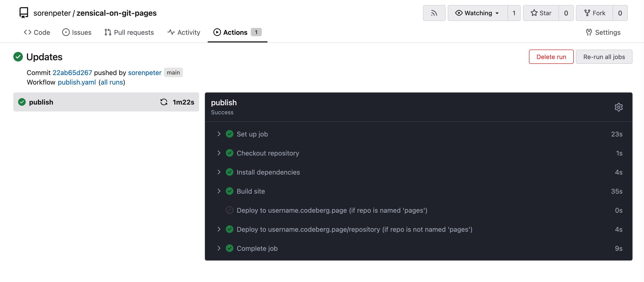Click Re-run all jobs button
Viewport: 644px width, 282px height.
point(604,57)
